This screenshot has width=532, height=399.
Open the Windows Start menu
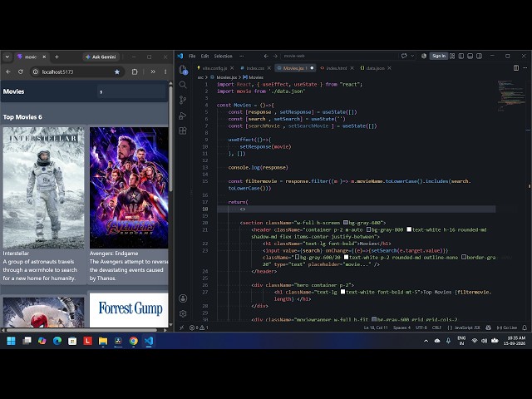pos(11,341)
